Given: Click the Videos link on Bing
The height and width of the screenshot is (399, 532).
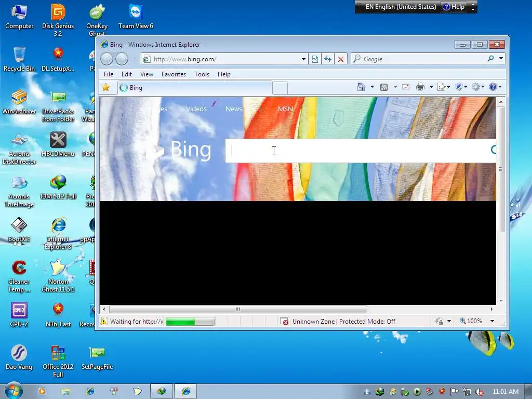Looking at the screenshot, I should click(x=196, y=109).
